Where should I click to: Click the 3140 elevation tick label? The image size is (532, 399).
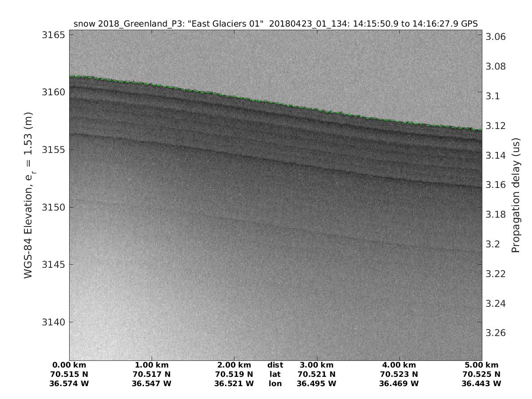[53, 322]
